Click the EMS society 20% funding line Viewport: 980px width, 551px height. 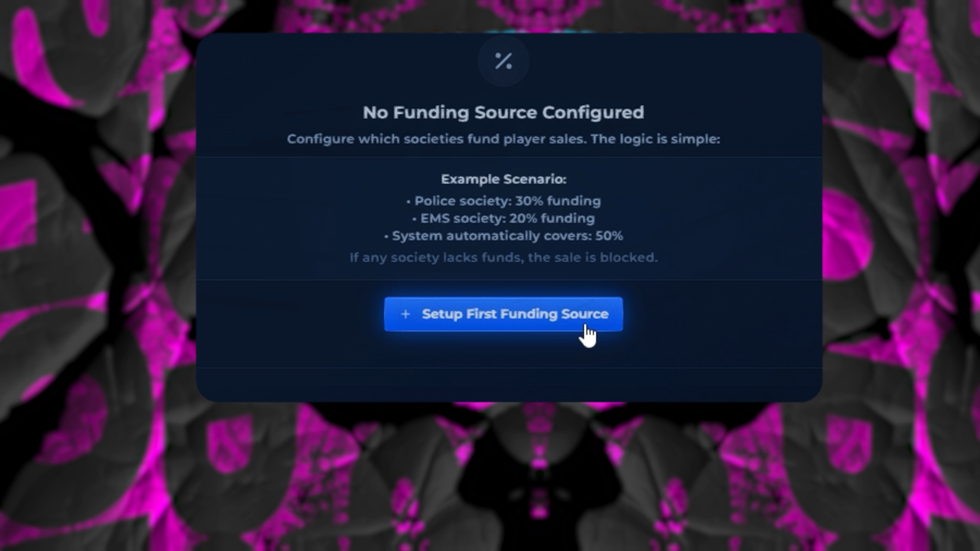click(503, 218)
